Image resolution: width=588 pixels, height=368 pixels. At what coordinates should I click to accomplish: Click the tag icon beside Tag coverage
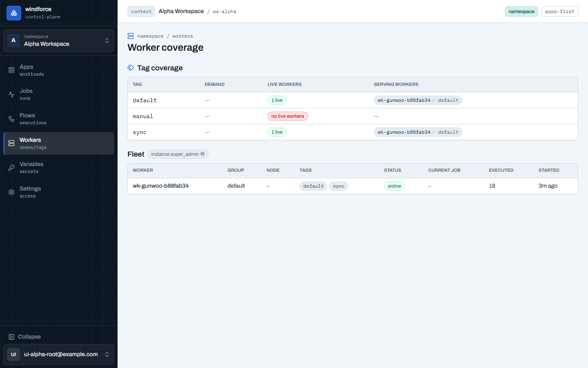point(131,68)
